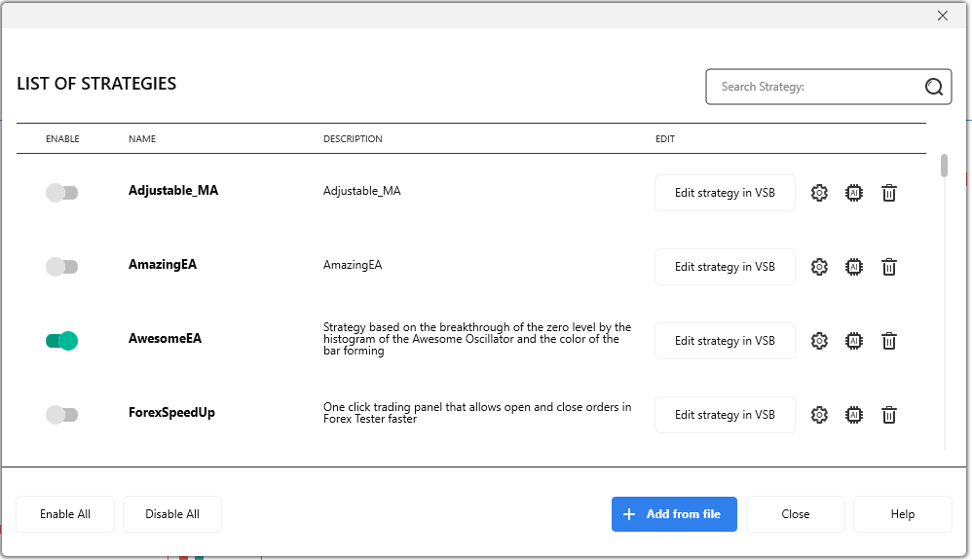Viewport: 972px width, 560px height.
Task: Enable the AmazingEA strategy toggle
Action: point(61,267)
